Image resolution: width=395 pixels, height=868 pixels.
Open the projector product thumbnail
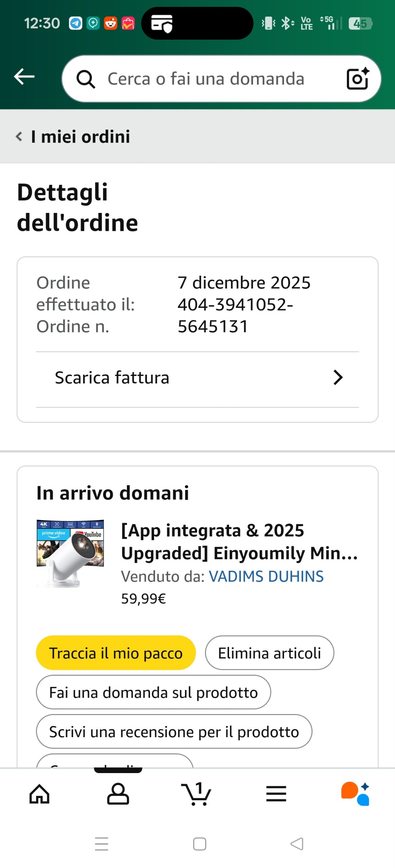click(70, 553)
